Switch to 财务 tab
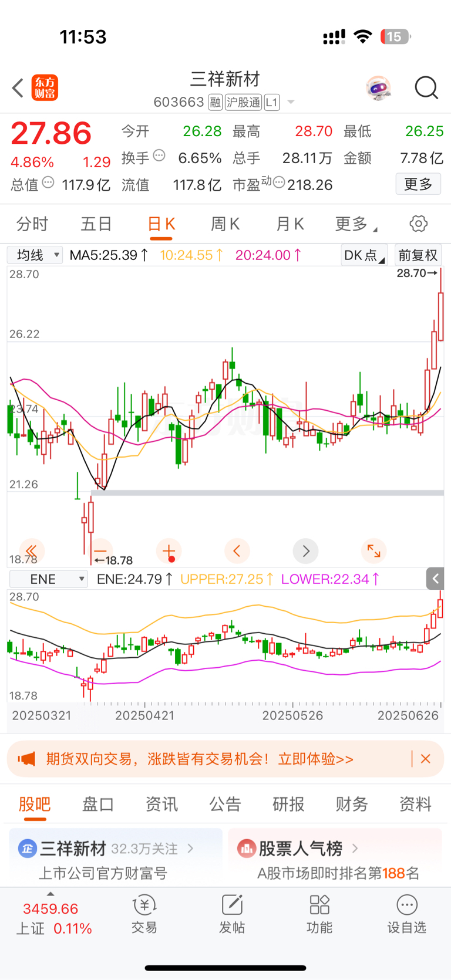Screen dimensions: 451x980 tap(352, 804)
